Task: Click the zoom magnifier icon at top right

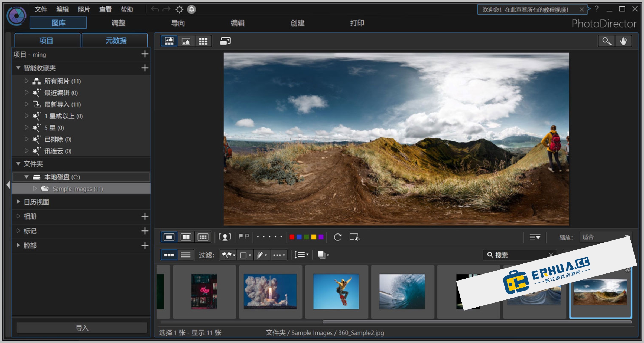Action: (606, 41)
